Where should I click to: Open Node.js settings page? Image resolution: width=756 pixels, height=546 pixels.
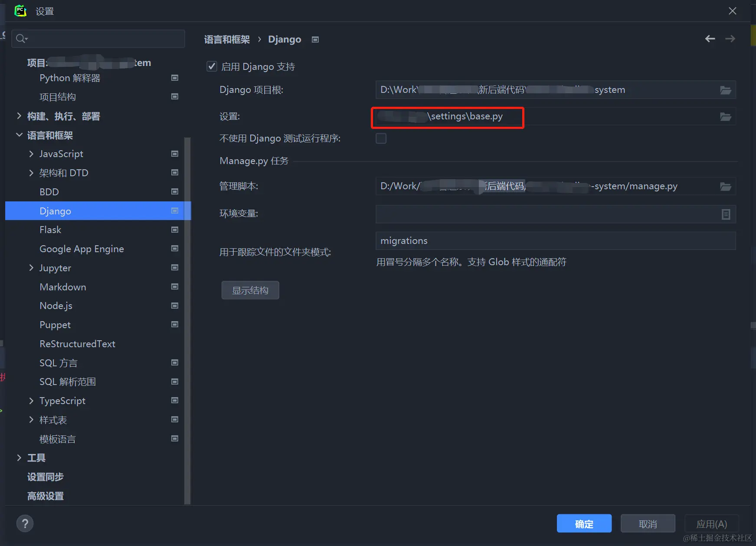pos(56,306)
